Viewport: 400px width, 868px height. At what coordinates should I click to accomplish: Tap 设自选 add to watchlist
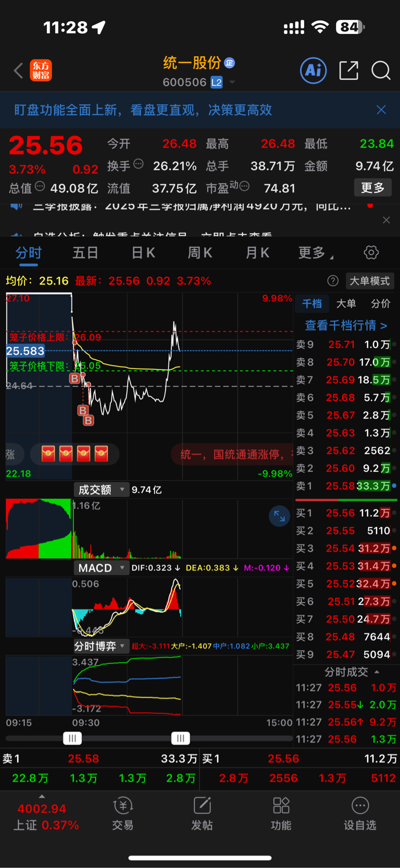tap(360, 813)
